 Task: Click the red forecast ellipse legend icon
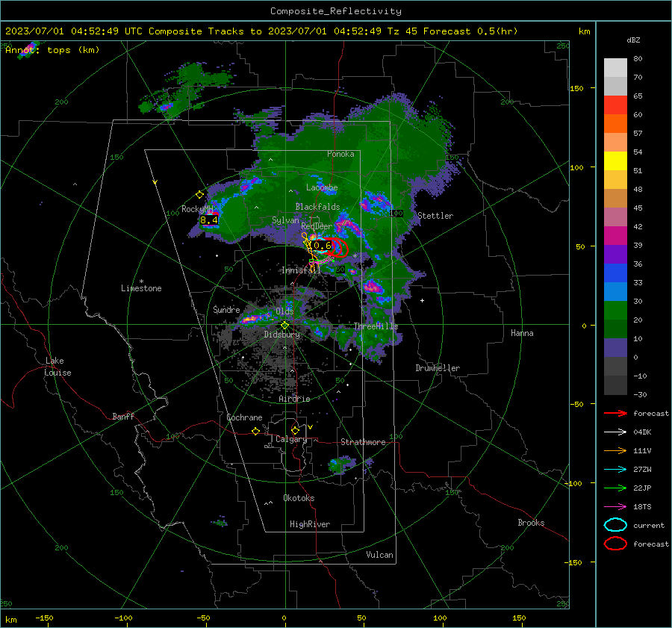615,544
